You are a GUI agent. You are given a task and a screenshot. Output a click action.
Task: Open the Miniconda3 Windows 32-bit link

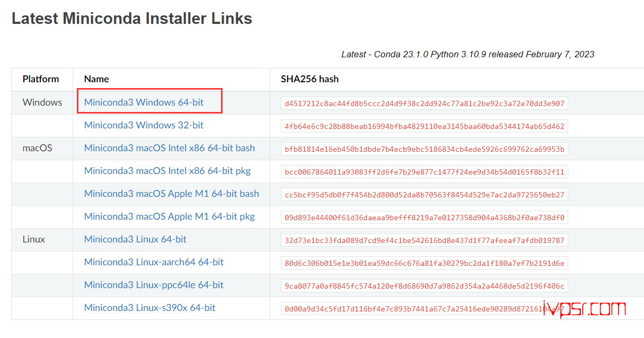(x=144, y=125)
